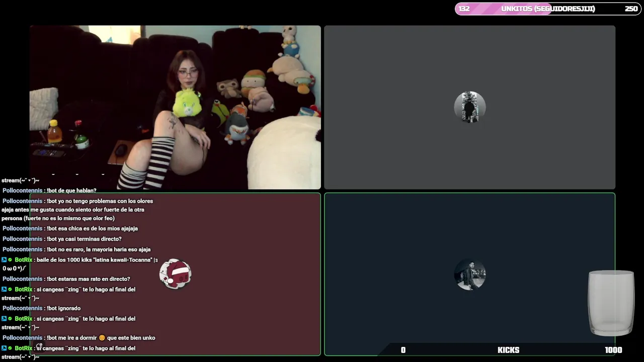644x362 pixels.
Task: Click the red mascot avatar in maroon panel
Action: (175, 274)
